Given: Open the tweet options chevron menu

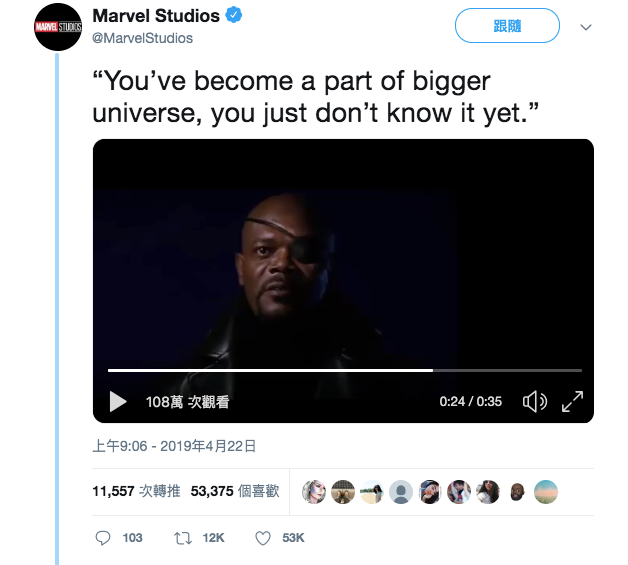Looking at the screenshot, I should (x=586, y=27).
